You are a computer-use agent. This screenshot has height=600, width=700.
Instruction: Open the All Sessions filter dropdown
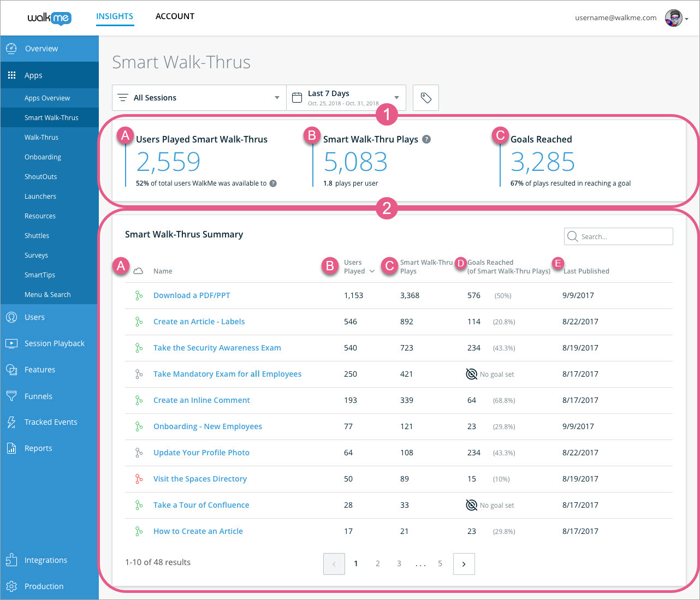tap(199, 97)
